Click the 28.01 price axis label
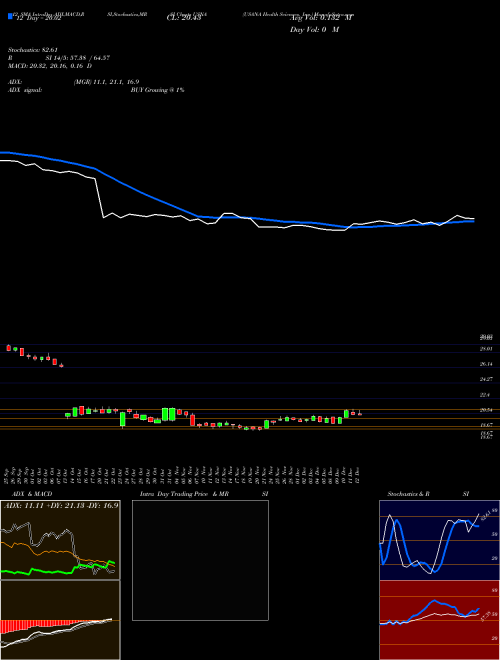This screenshot has height=660, width=500. (486, 349)
